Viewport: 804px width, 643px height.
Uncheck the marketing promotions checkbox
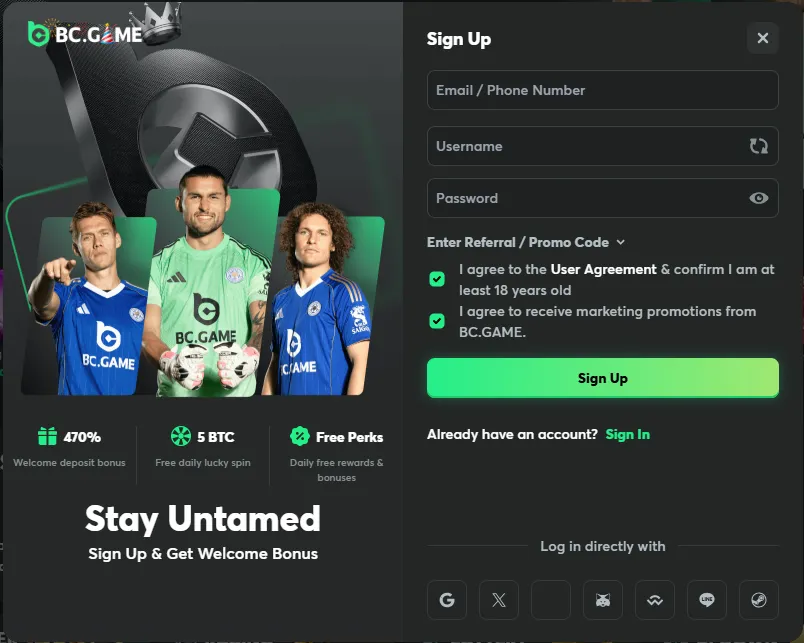[437, 321]
